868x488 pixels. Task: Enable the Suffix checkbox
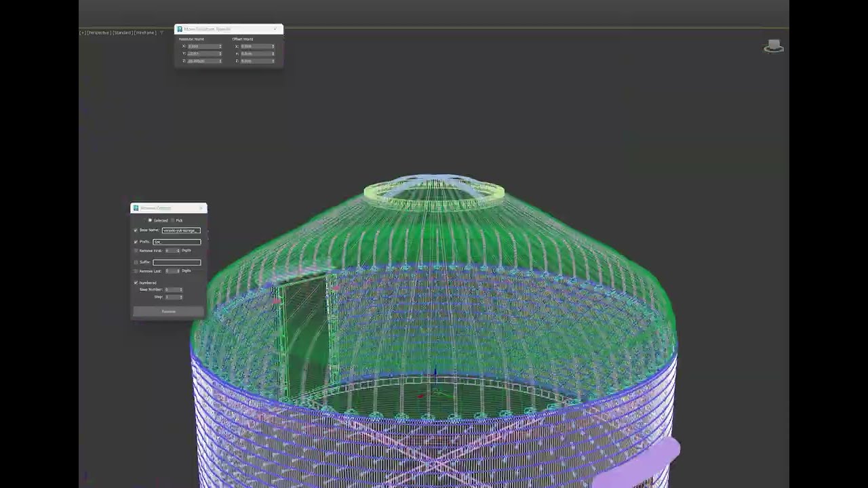point(136,262)
